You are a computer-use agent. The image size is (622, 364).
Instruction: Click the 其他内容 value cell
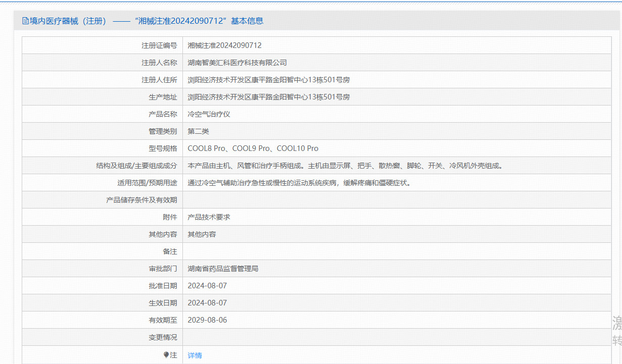click(x=202, y=234)
